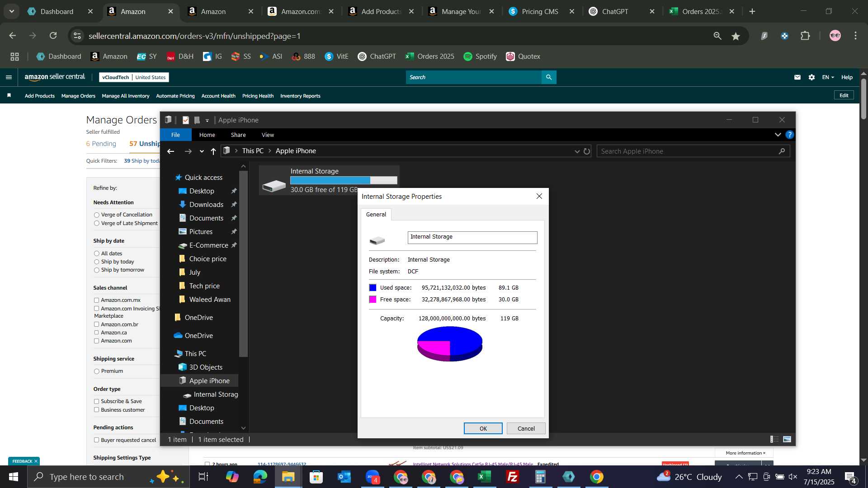Open Calculator from the taskbar
Screen dimensions: 868x488
pyautogui.click(x=540, y=477)
